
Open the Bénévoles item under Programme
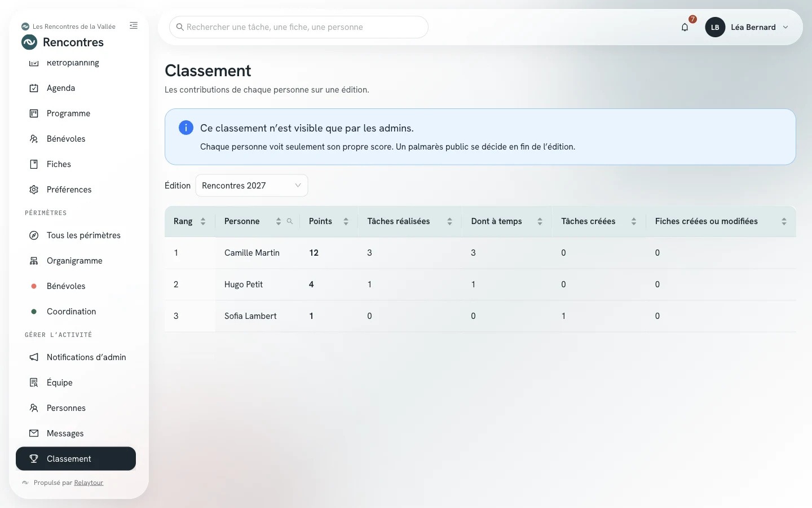76,139
